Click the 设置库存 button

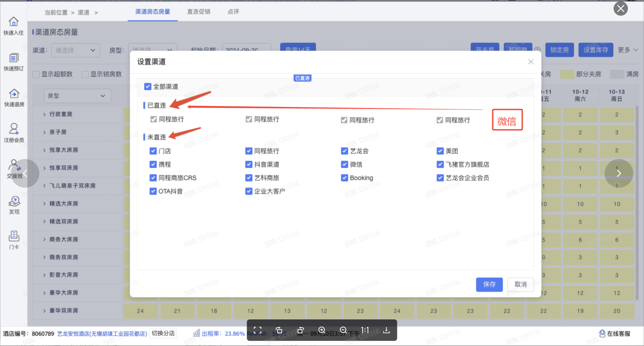596,50
